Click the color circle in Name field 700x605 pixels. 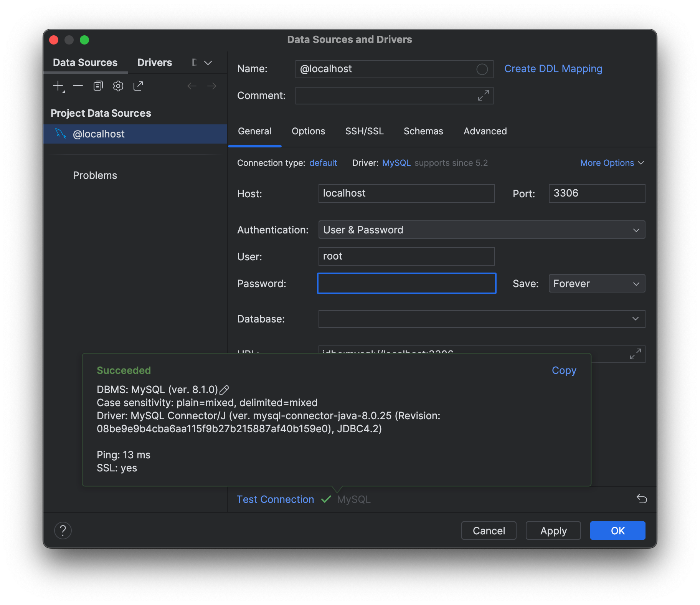(x=482, y=69)
